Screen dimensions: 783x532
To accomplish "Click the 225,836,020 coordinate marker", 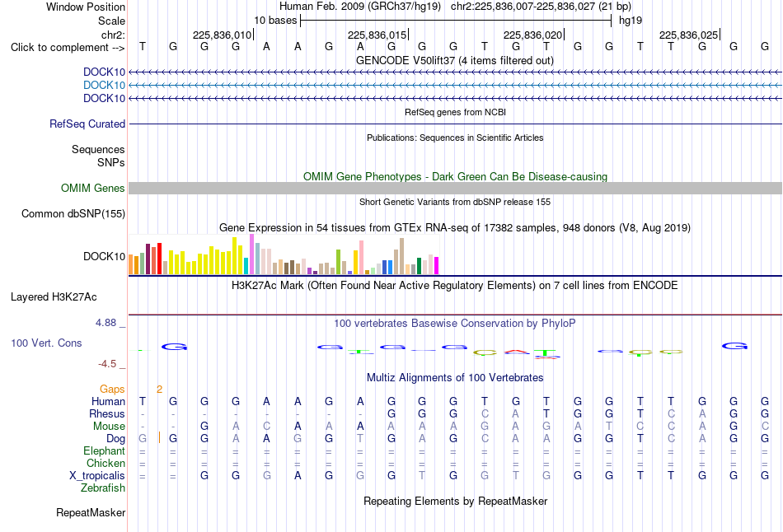I will 532,35.
